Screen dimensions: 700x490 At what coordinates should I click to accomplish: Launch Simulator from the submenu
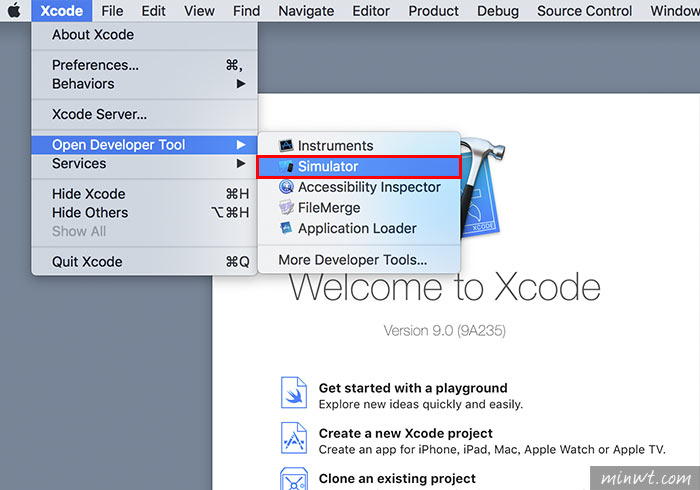click(x=359, y=166)
